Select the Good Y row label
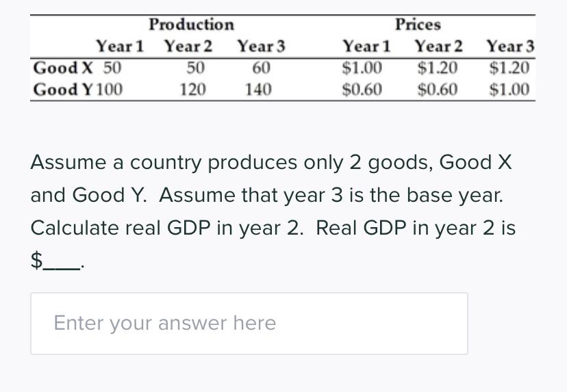The image size is (567, 392). click(x=64, y=89)
